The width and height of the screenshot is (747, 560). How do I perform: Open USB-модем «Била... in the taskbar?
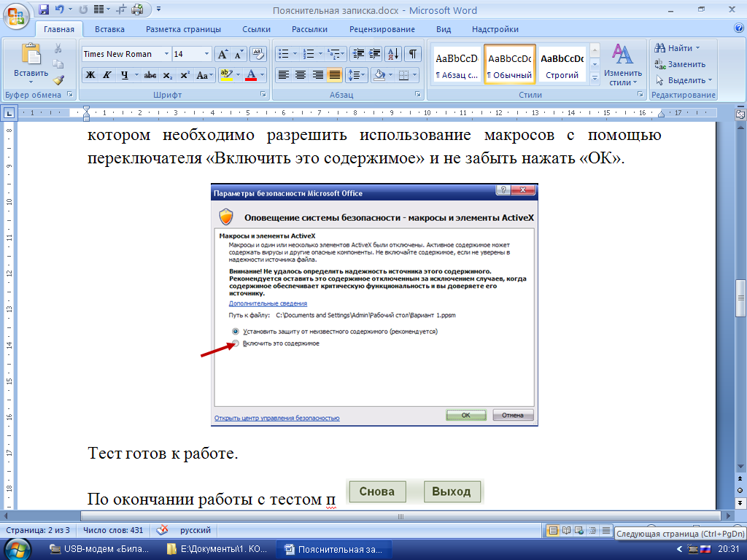pos(101,549)
